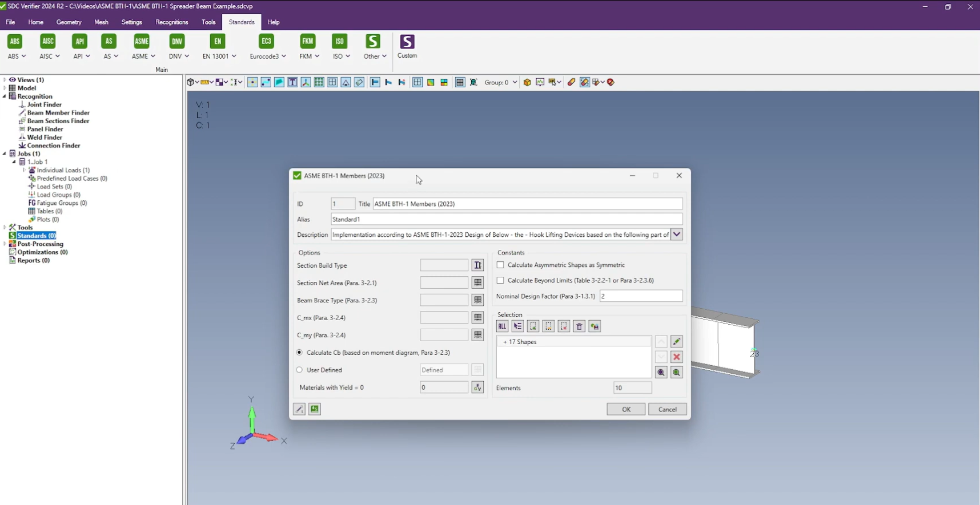Click add-to-selection icon with green plus
The image size is (980, 505).
click(x=533, y=326)
